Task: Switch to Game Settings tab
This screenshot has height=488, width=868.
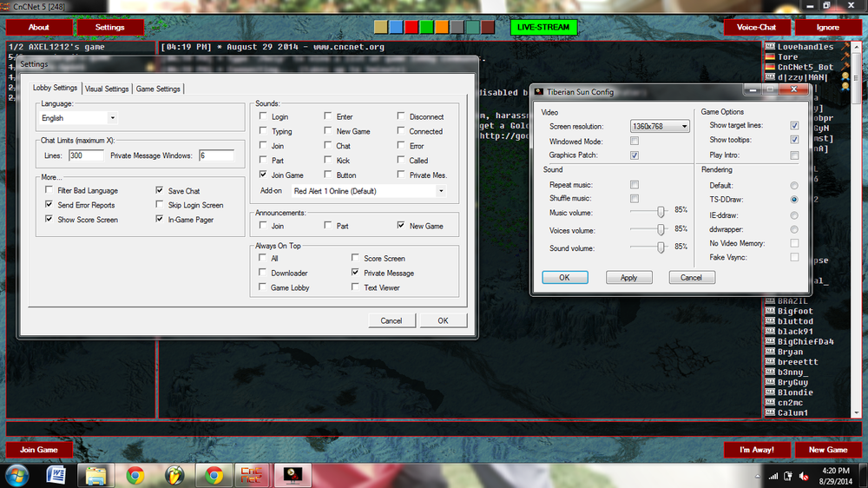Action: click(x=158, y=89)
